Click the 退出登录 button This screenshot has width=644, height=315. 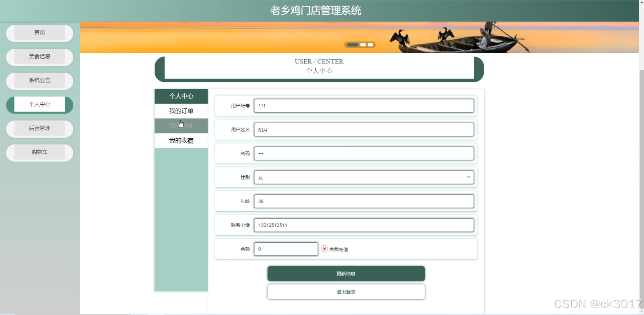[x=346, y=292]
